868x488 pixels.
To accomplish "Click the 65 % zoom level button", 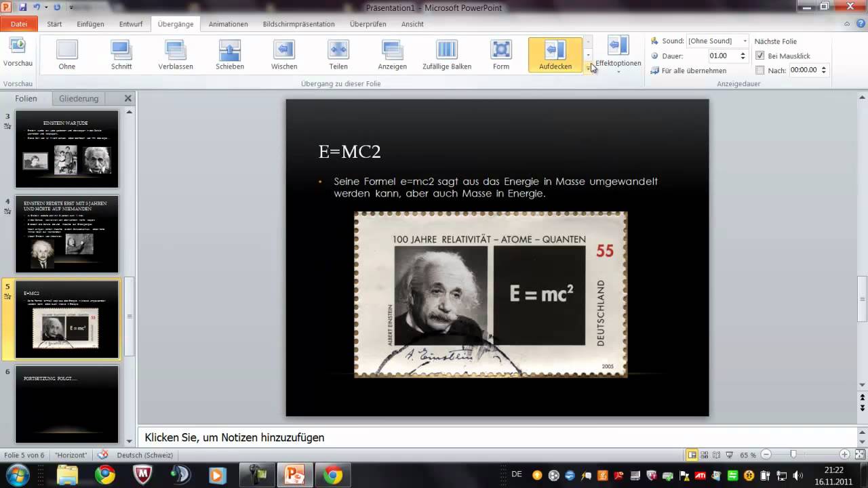I will click(748, 455).
